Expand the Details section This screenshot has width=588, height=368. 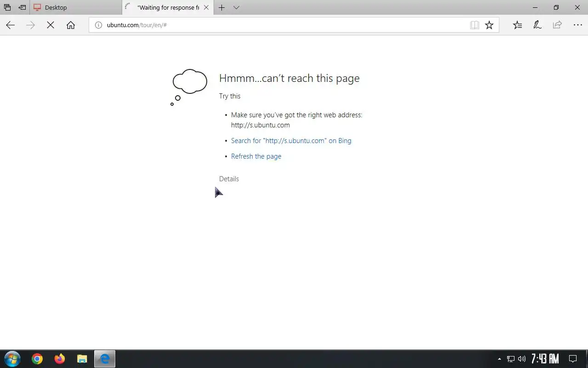[229, 179]
